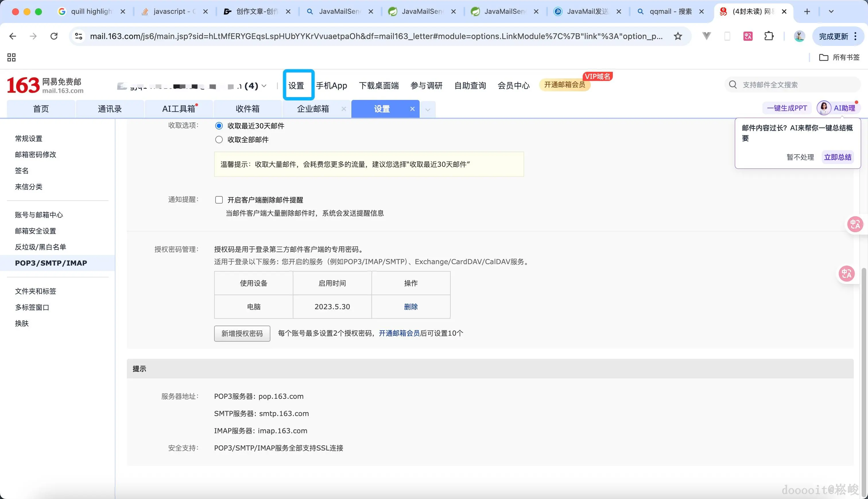Viewport: 868px width, 499px height.
Task: Click the grid icon below the back arrow
Action: (x=11, y=57)
